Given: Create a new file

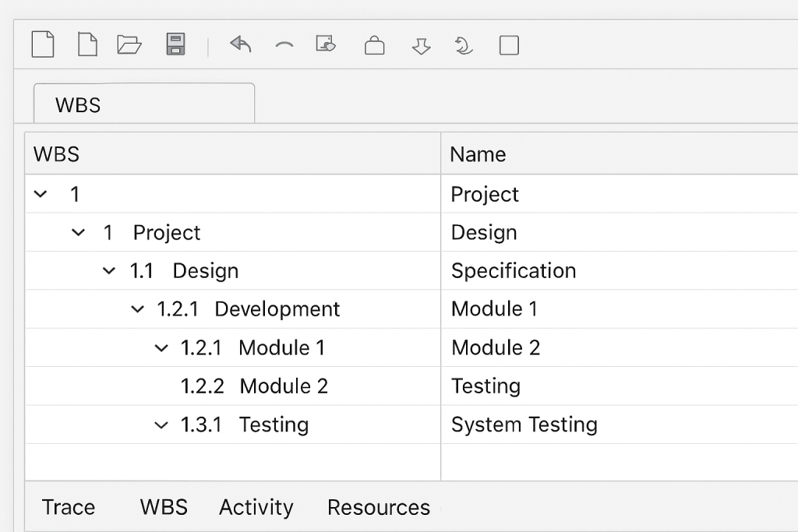Looking at the screenshot, I should [43, 45].
